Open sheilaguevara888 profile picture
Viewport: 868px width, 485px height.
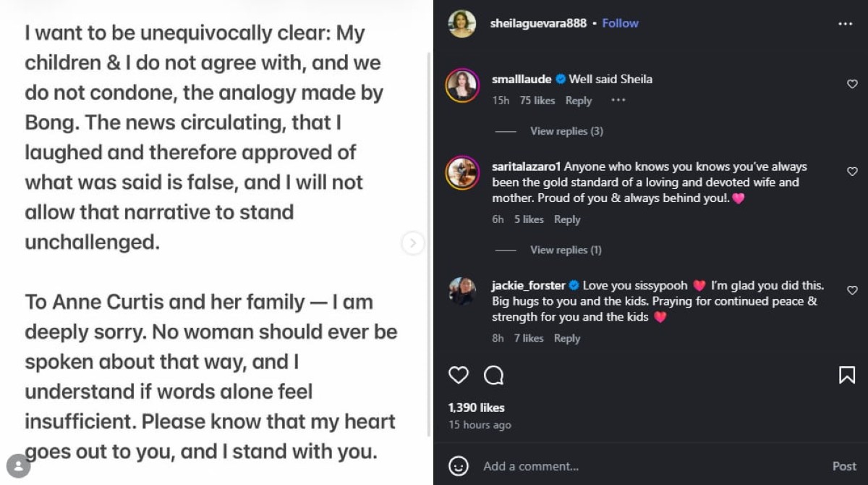(462, 24)
